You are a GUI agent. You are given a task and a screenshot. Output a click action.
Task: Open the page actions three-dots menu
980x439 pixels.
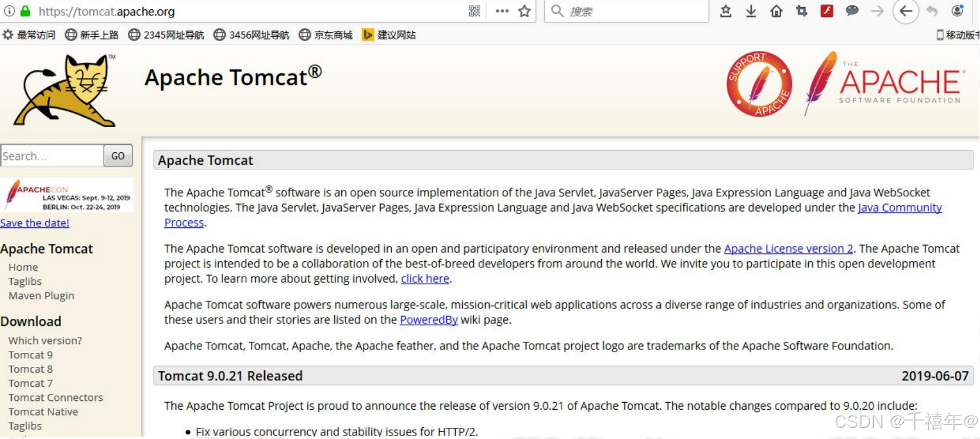tap(502, 11)
